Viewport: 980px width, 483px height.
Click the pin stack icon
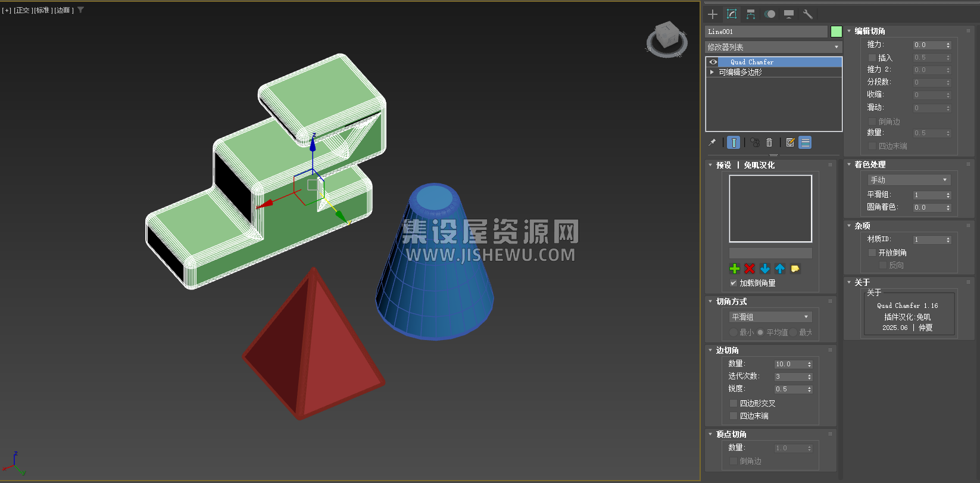(712, 142)
